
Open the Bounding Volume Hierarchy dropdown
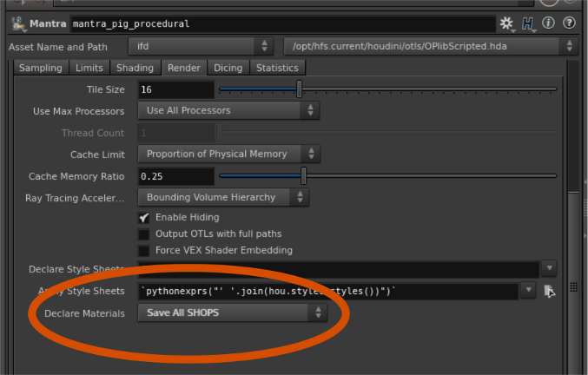point(223,197)
